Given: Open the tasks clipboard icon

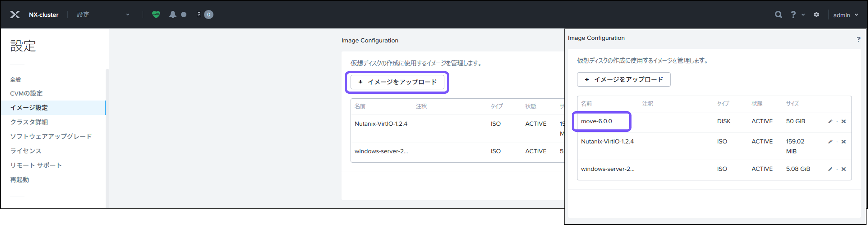Looking at the screenshot, I should tap(199, 14).
